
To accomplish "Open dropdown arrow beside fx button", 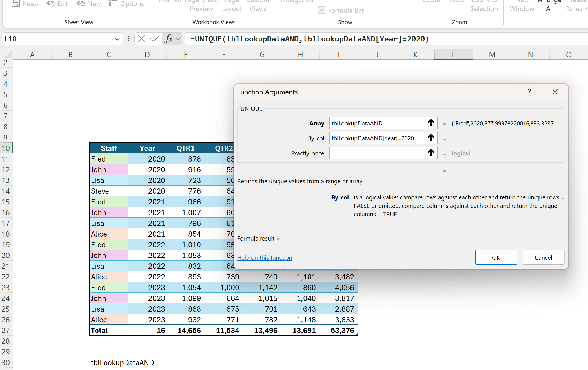I will click(x=178, y=39).
